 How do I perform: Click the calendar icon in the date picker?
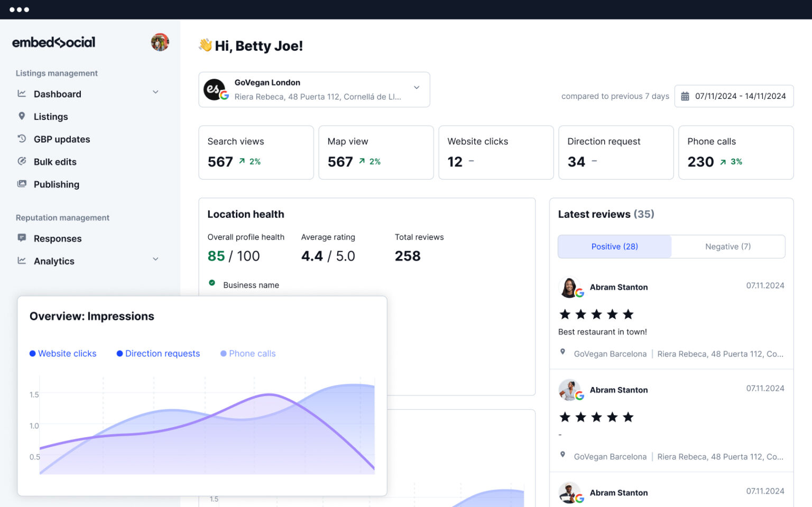pyautogui.click(x=686, y=96)
